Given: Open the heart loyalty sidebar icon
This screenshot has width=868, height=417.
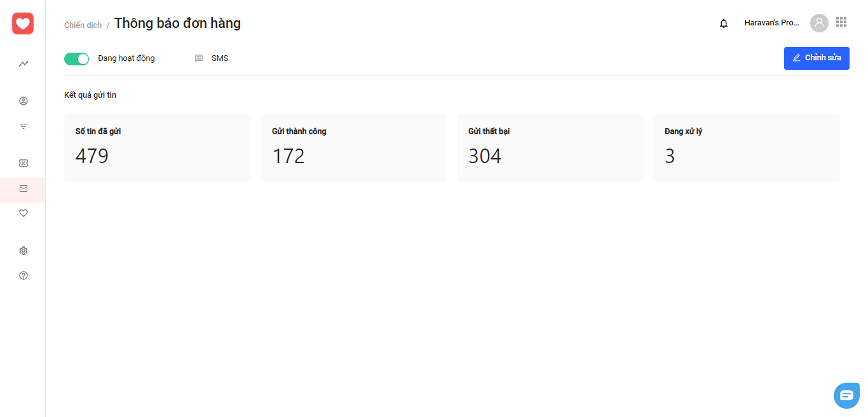Looking at the screenshot, I should coord(24,213).
